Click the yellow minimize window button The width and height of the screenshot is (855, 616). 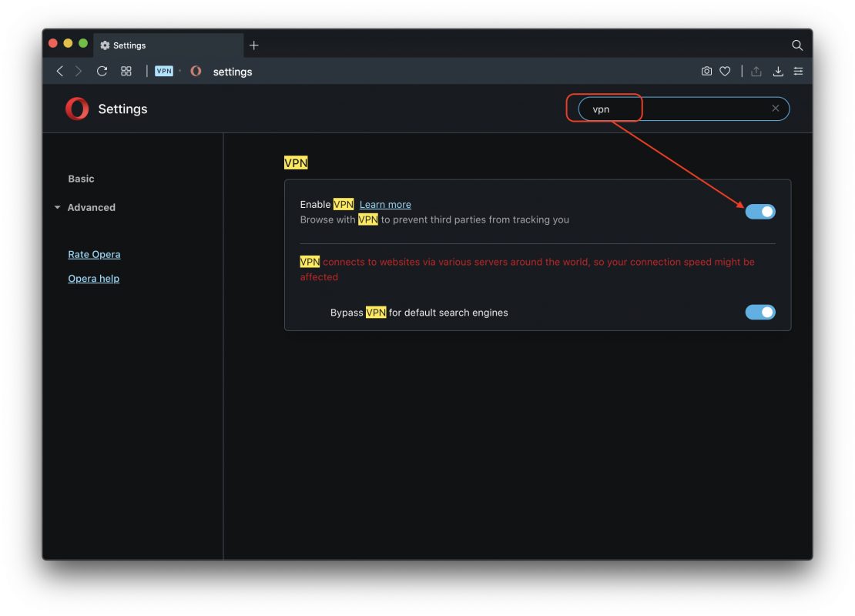coord(68,44)
